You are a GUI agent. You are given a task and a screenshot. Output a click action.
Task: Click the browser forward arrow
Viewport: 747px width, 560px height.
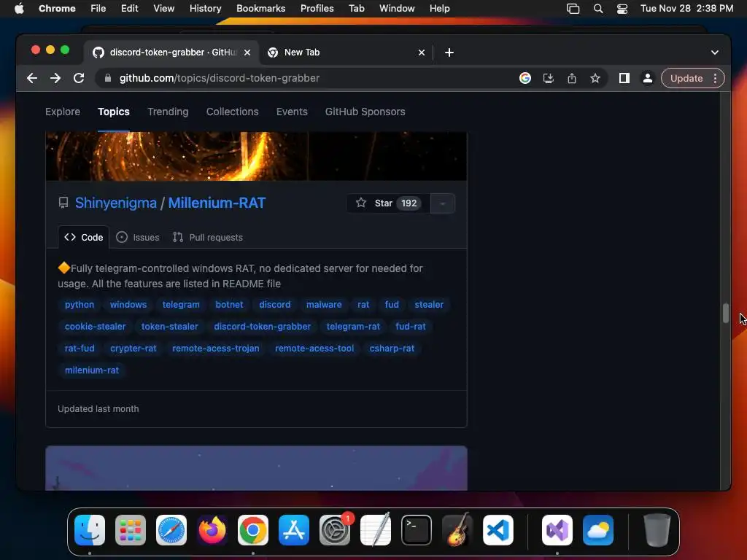(55, 78)
